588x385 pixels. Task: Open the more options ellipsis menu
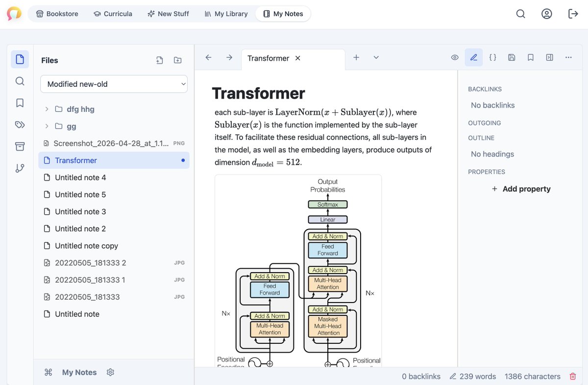coord(568,57)
